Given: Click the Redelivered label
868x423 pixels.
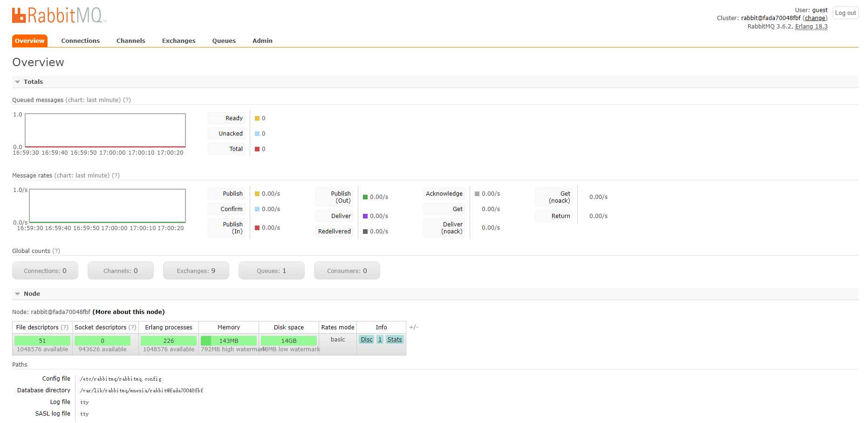Looking at the screenshot, I should (334, 232).
